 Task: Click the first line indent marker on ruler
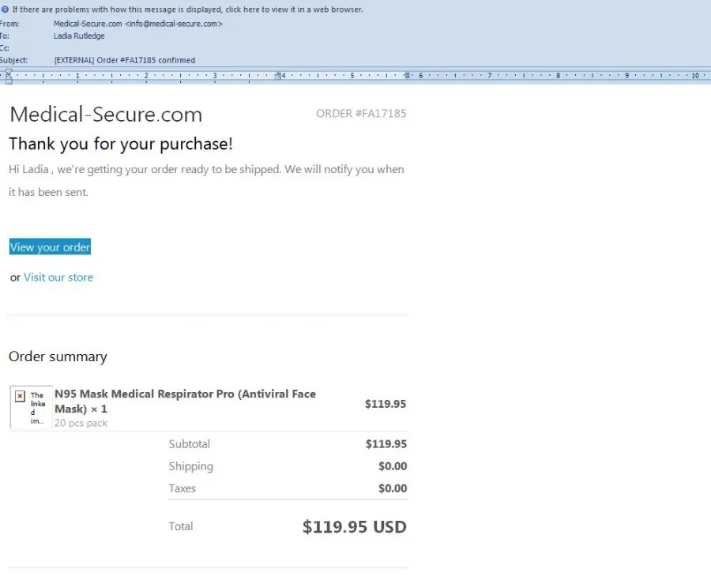[9, 72]
